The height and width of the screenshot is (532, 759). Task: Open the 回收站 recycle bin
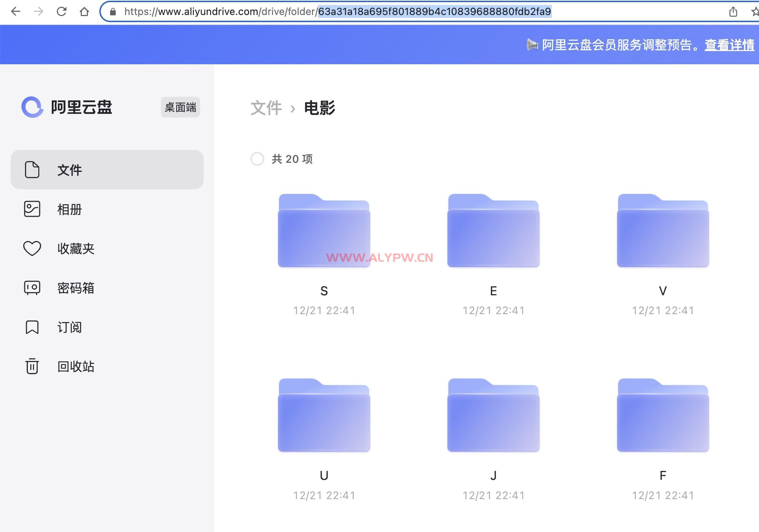point(75,366)
